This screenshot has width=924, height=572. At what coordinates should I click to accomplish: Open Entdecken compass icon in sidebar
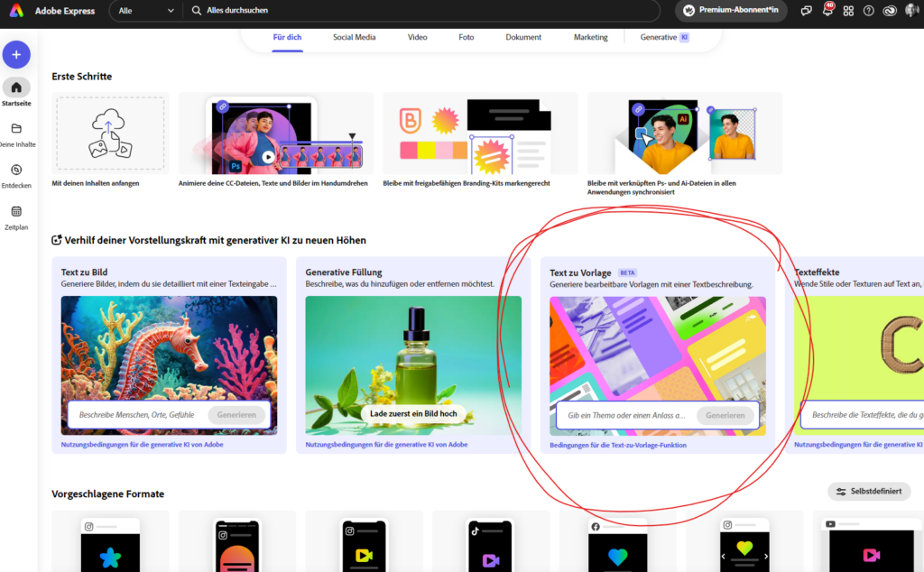click(16, 171)
